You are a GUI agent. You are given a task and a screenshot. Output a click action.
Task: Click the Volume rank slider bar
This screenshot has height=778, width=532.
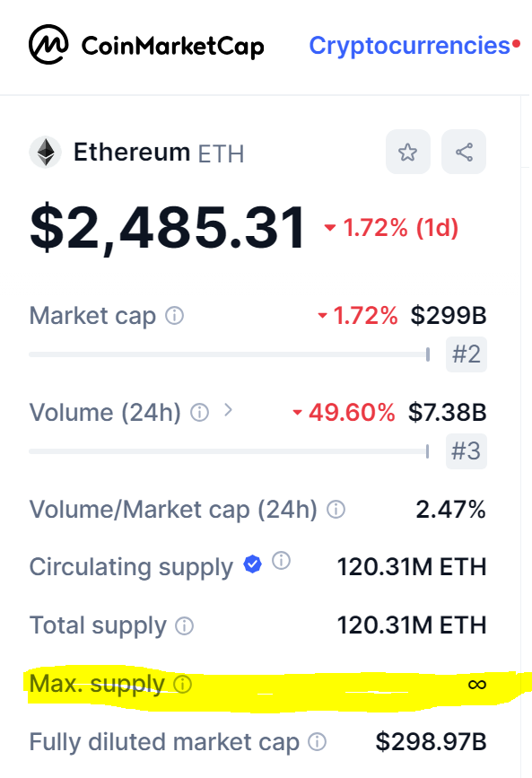click(x=230, y=451)
